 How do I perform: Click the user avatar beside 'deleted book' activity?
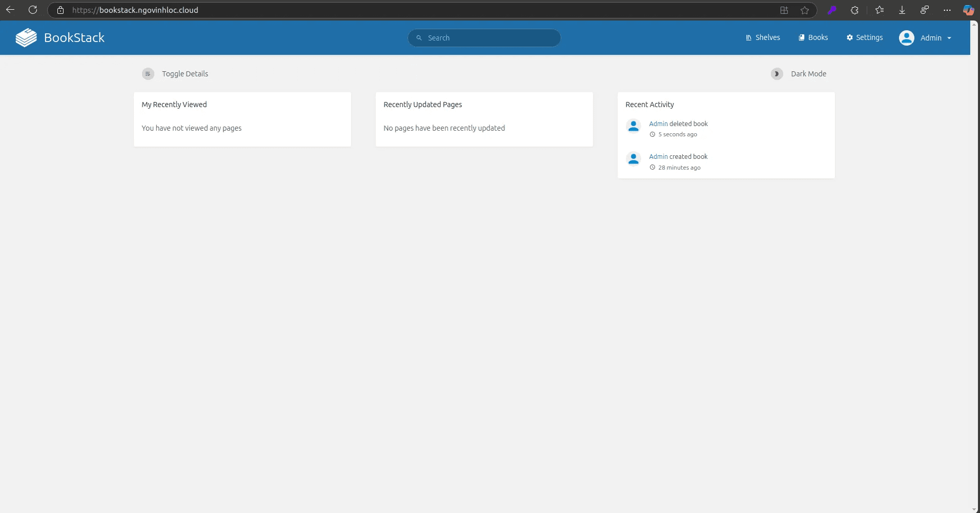click(x=634, y=126)
